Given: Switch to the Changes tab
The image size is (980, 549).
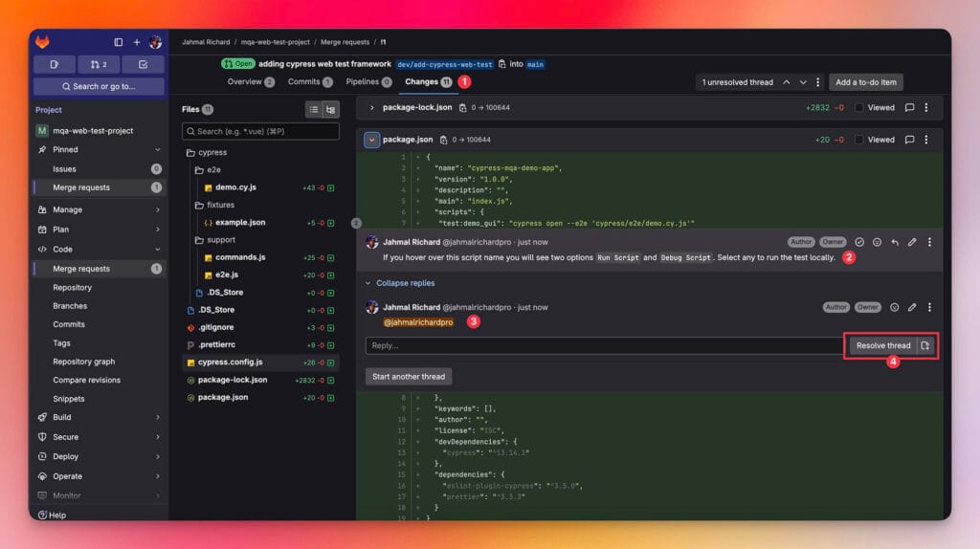Looking at the screenshot, I should pos(428,82).
